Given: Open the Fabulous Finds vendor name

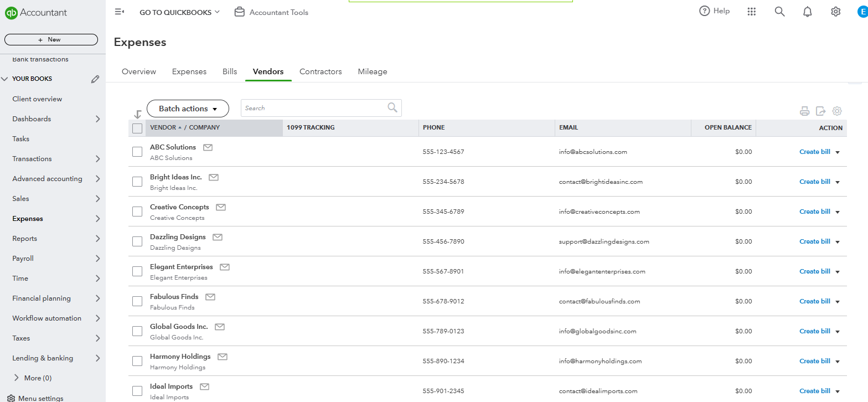Looking at the screenshot, I should (x=174, y=297).
